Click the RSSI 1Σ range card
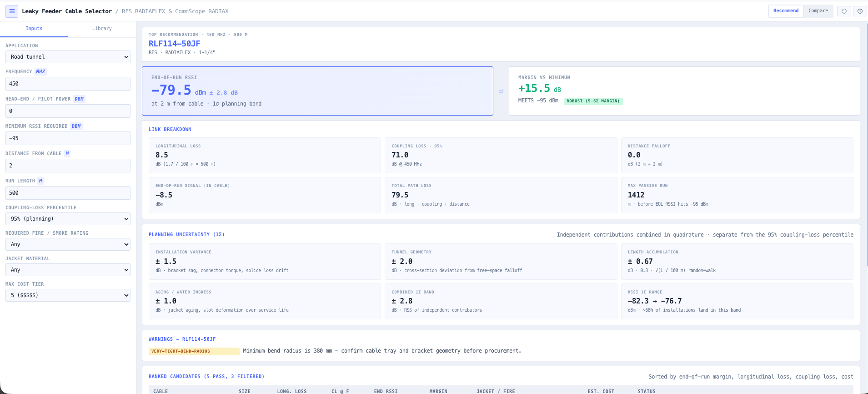Viewport: 868px width, 394px height. click(737, 301)
